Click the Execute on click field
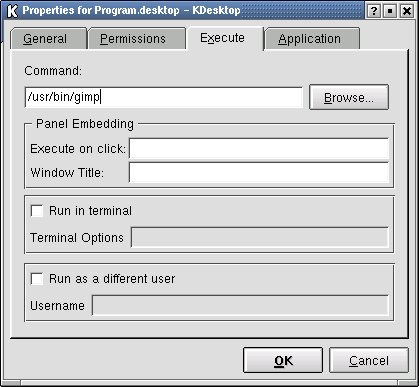The width and height of the screenshot is (419, 387). [x=259, y=148]
